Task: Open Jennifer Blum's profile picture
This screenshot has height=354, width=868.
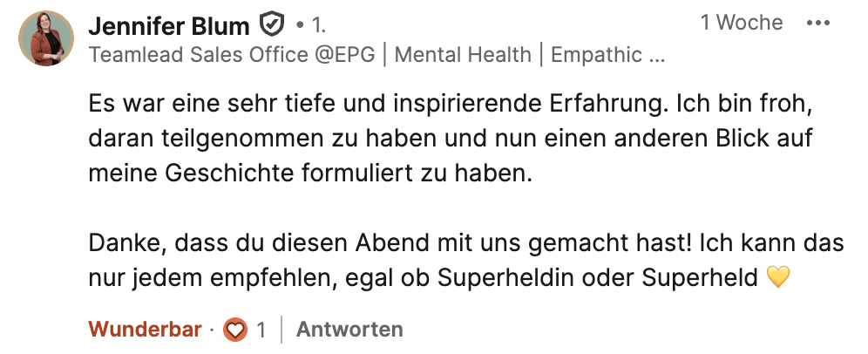Action: point(46,38)
